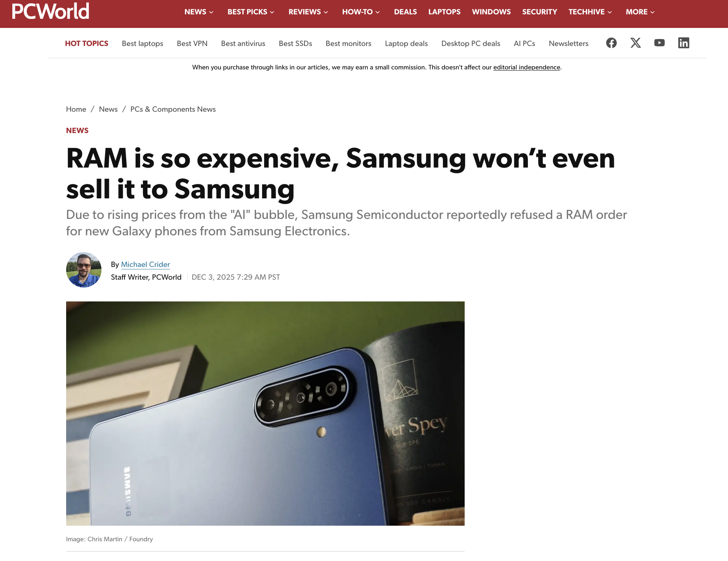This screenshot has width=728, height=561.
Task: Click the Samsung phone article image
Action: pos(265,414)
